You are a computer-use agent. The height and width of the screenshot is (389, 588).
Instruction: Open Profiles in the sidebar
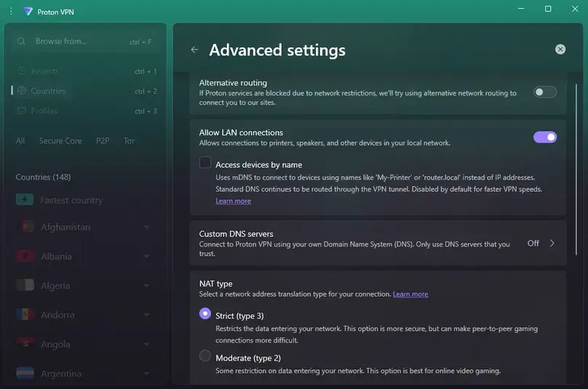click(x=87, y=111)
